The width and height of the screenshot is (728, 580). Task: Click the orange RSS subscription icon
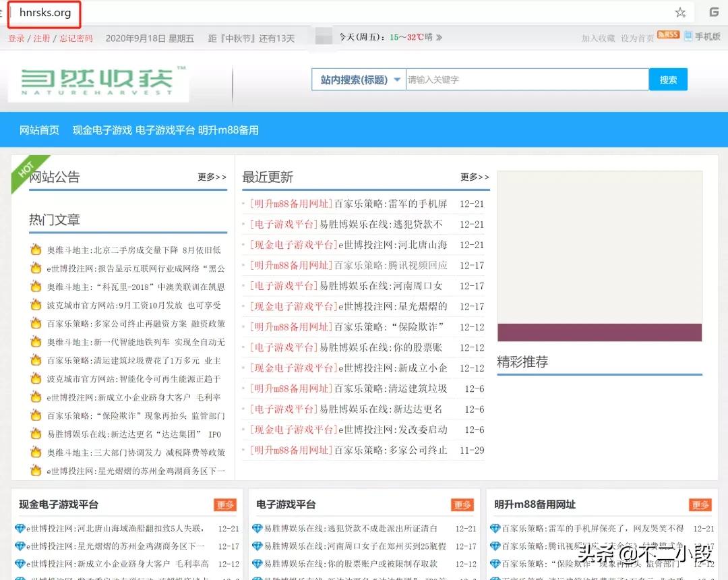tap(668, 35)
